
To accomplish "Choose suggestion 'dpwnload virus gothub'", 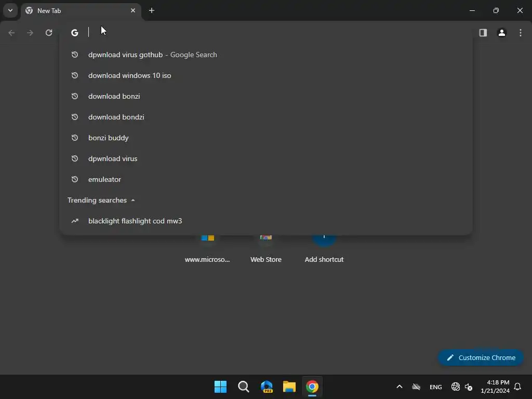I will (266, 55).
